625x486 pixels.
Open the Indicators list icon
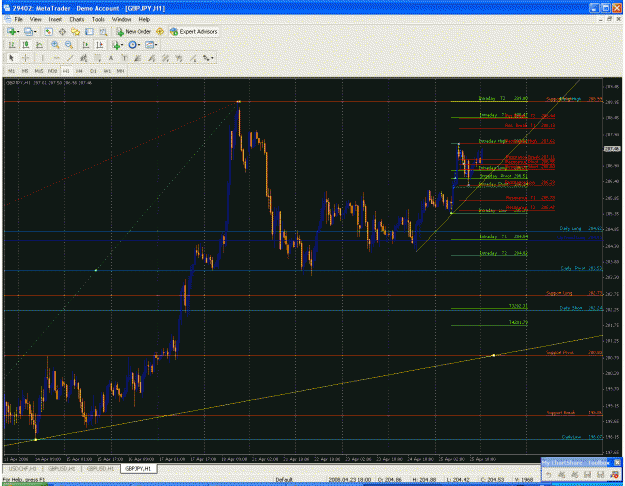pyautogui.click(x=116, y=45)
